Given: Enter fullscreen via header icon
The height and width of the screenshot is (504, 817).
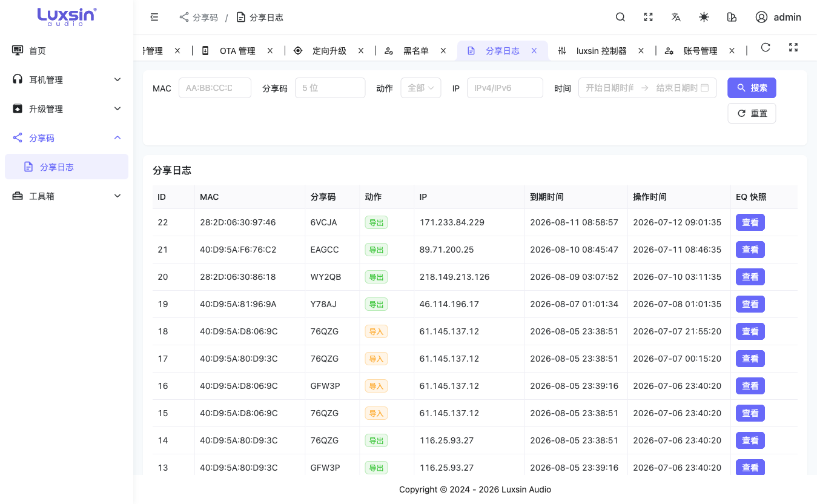Looking at the screenshot, I should tap(648, 17).
